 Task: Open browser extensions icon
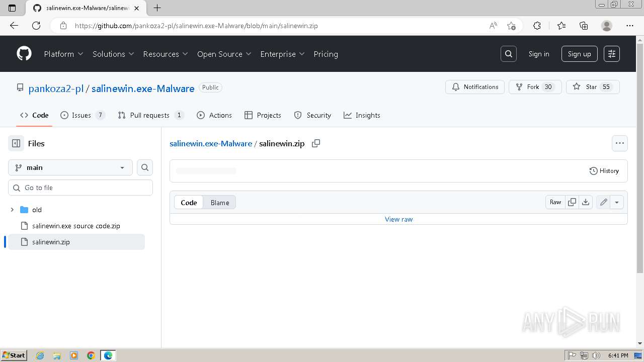point(537,26)
